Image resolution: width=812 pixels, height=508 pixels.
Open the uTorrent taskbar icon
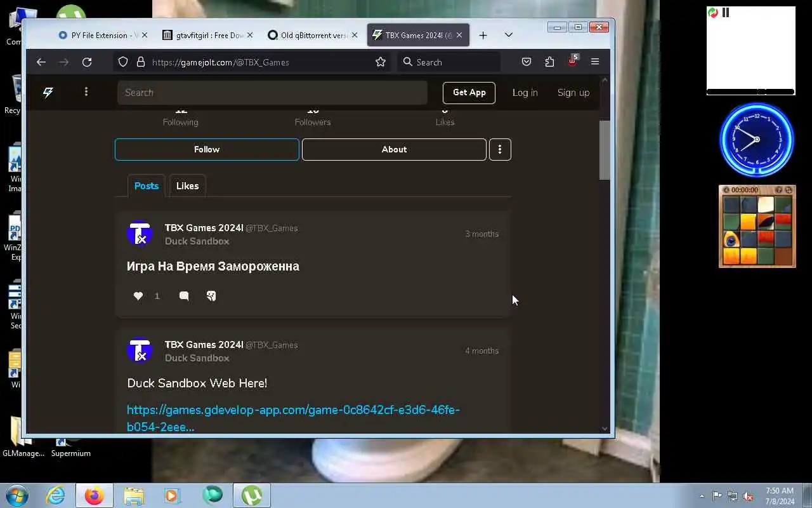tap(252, 495)
